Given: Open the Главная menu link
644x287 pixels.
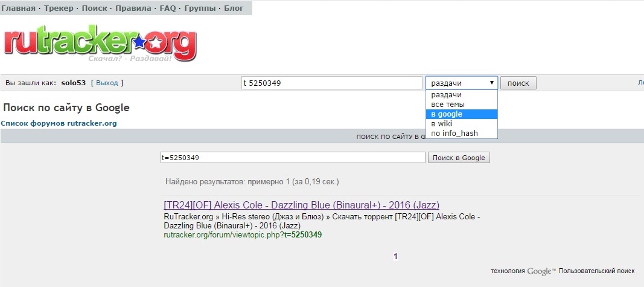Looking at the screenshot, I should click(x=19, y=8).
